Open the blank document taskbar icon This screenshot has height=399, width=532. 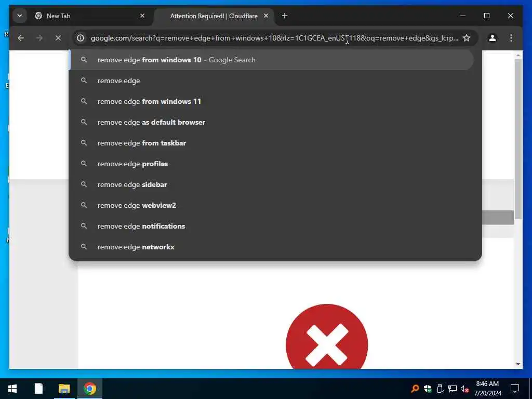(38, 389)
